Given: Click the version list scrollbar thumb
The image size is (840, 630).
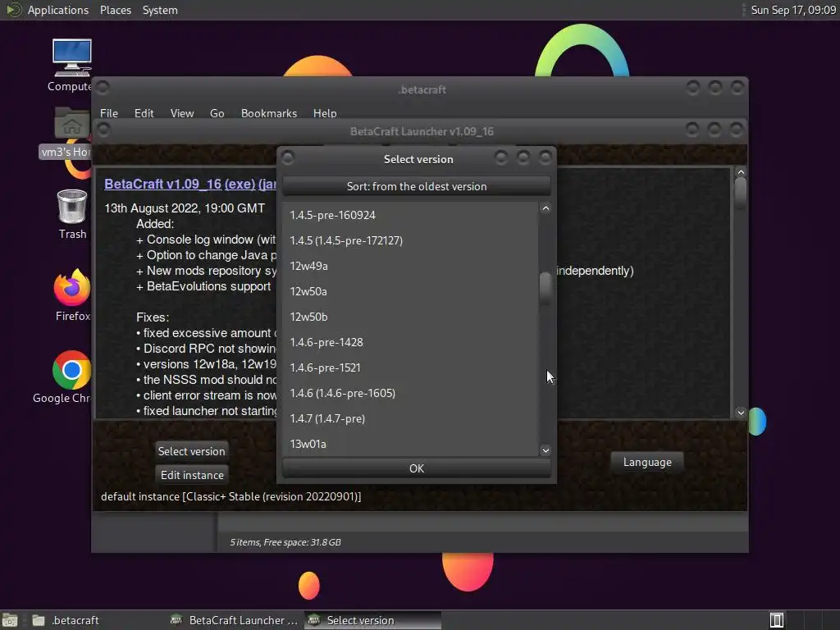Looking at the screenshot, I should click(546, 288).
